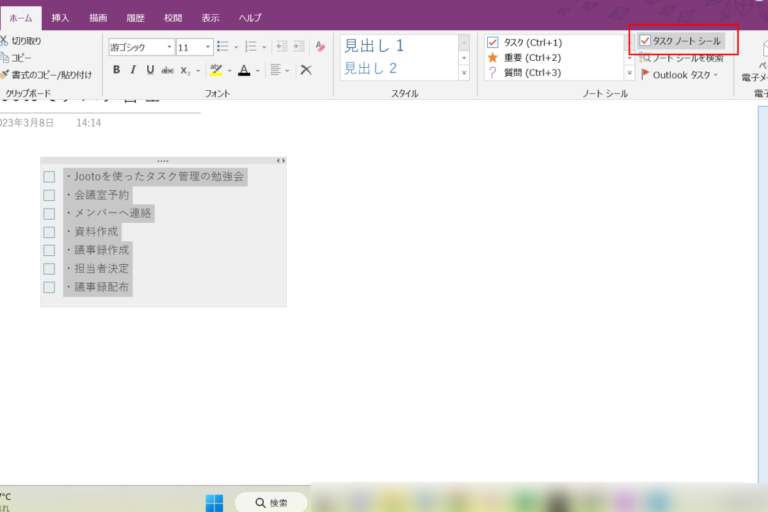The width and height of the screenshot is (768, 512).
Task: Check the box for 担当者決定
Action: (49, 269)
